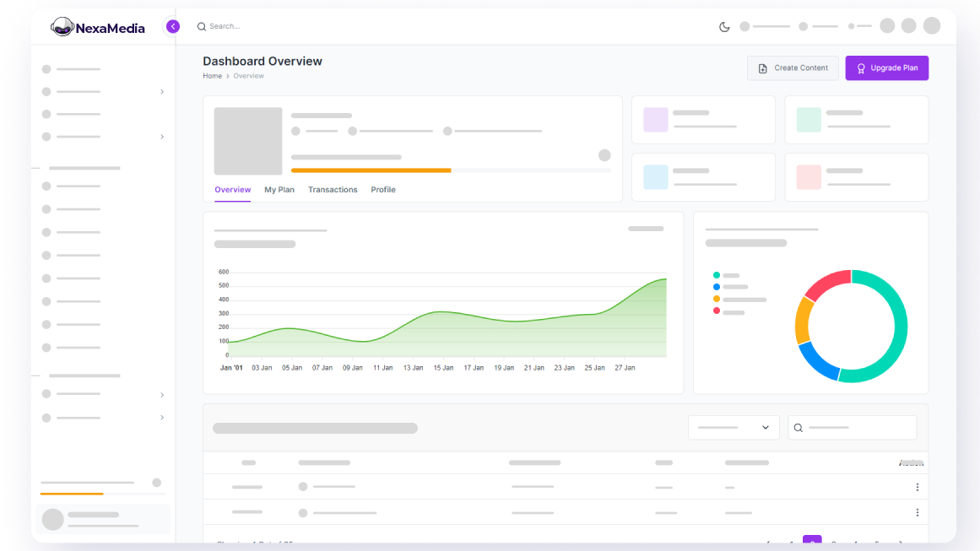Open the Transactions tab
This screenshot has width=980, height=551.
(x=333, y=190)
